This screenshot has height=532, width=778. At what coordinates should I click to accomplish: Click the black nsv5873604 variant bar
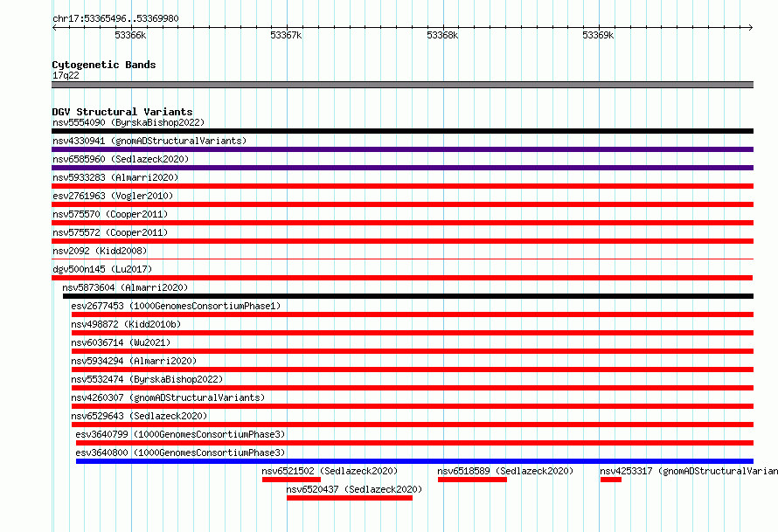click(x=408, y=296)
